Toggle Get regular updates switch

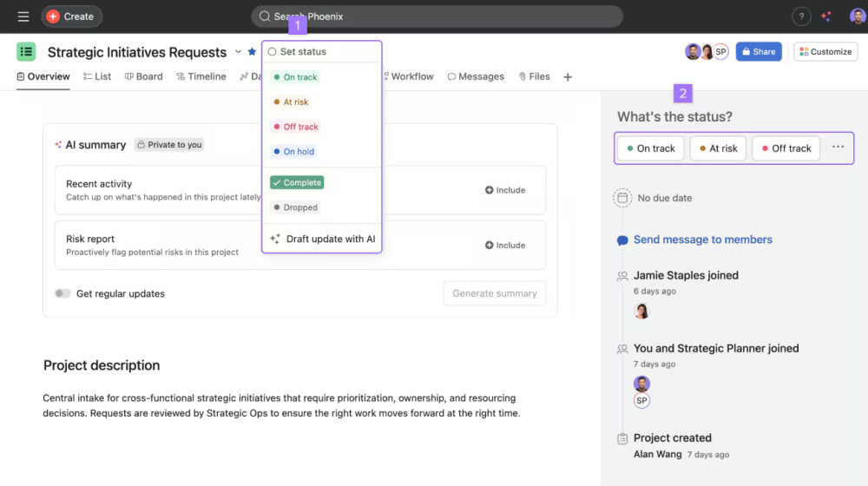tap(62, 293)
